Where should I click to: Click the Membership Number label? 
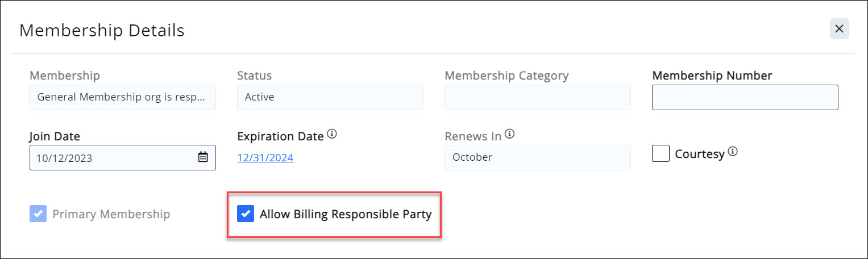[712, 75]
